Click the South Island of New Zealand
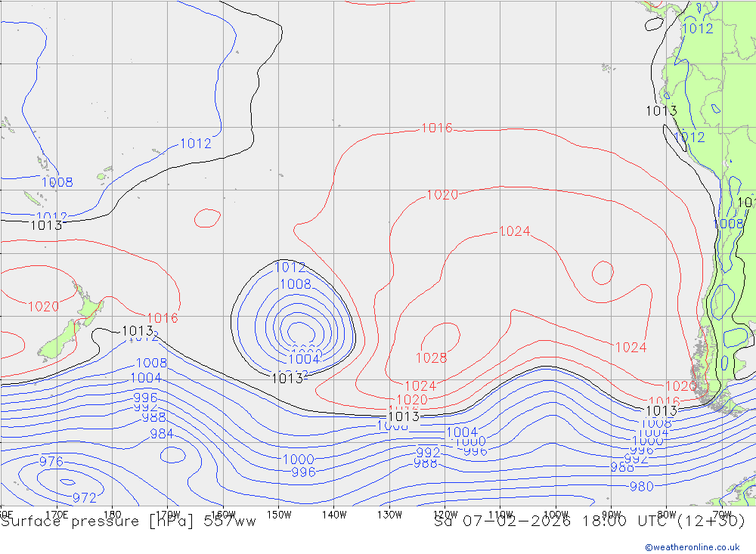 [x=58, y=340]
